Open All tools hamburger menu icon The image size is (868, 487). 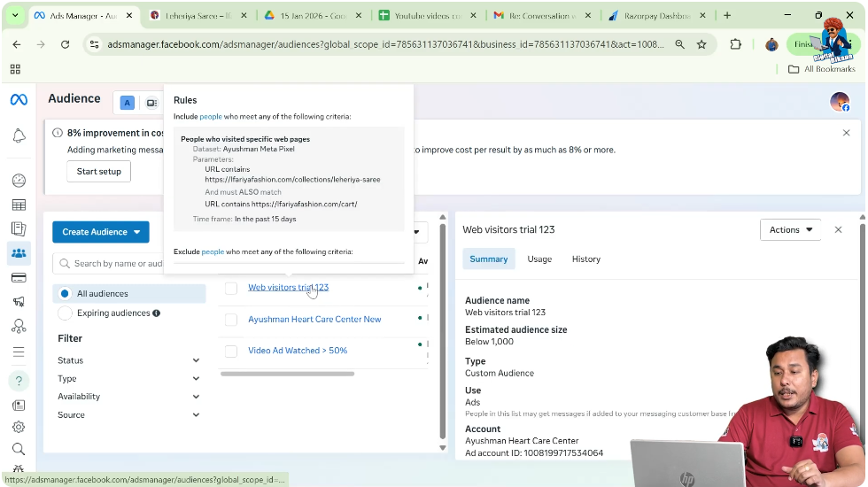point(19,352)
